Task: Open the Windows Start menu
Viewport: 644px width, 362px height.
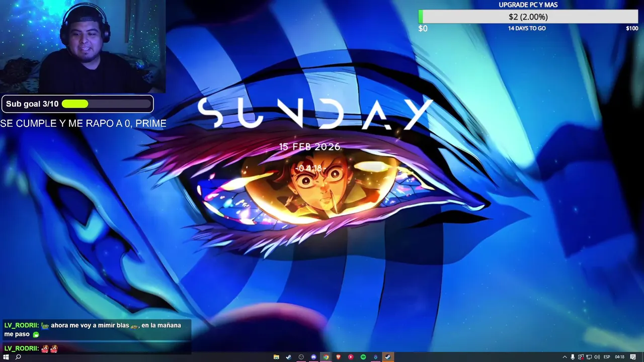Action: pos(6,357)
